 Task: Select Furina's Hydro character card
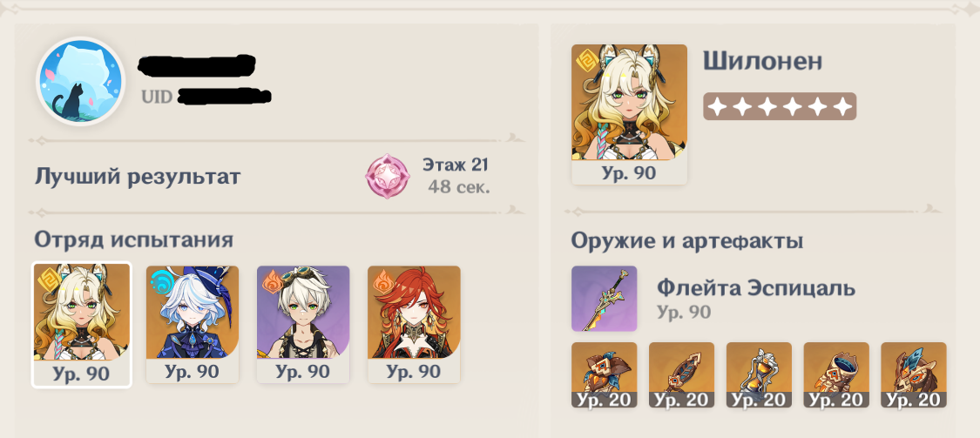pos(193,324)
